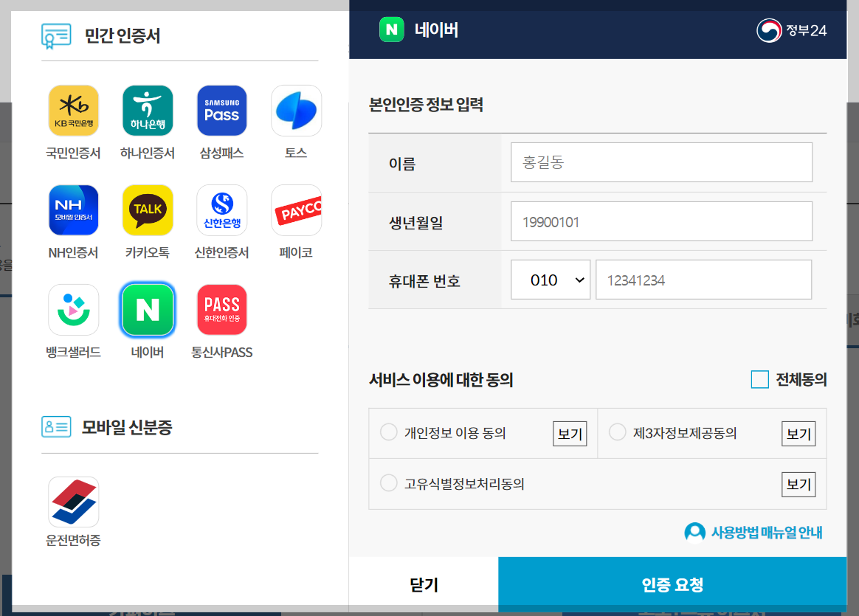Select the 제3자정보제공동의 radio
859x616 pixels.
(x=618, y=432)
